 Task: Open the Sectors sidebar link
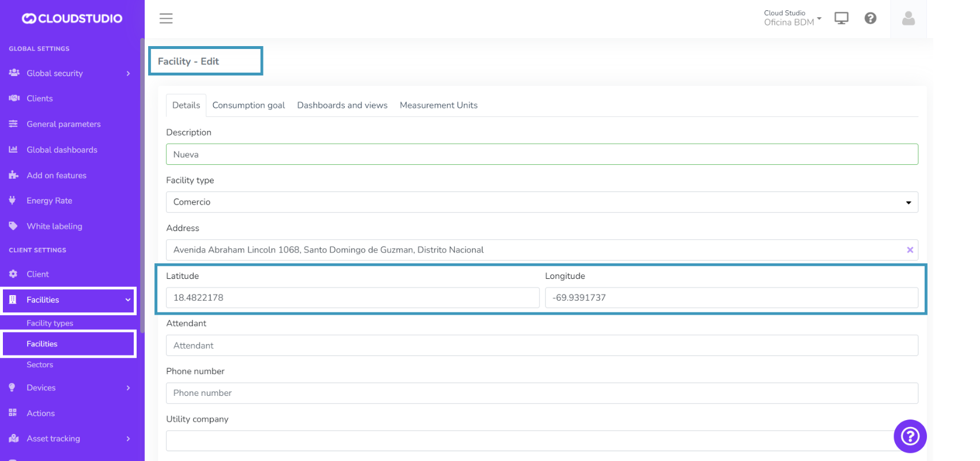point(40,365)
